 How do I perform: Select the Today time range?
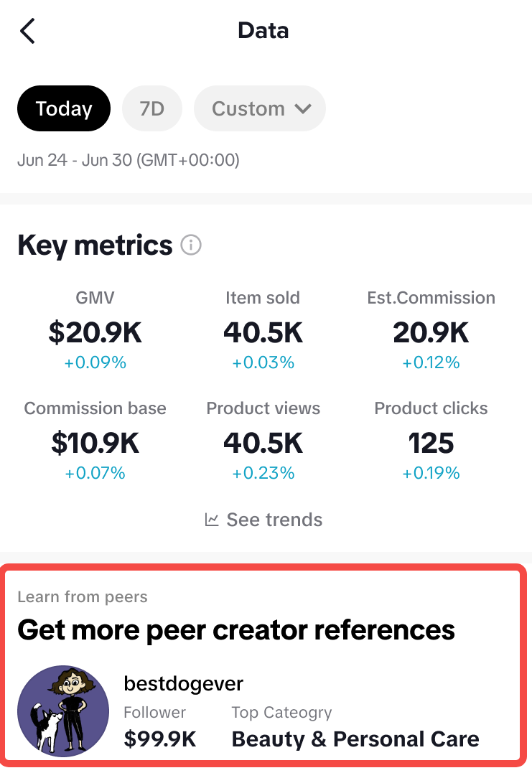coord(64,109)
